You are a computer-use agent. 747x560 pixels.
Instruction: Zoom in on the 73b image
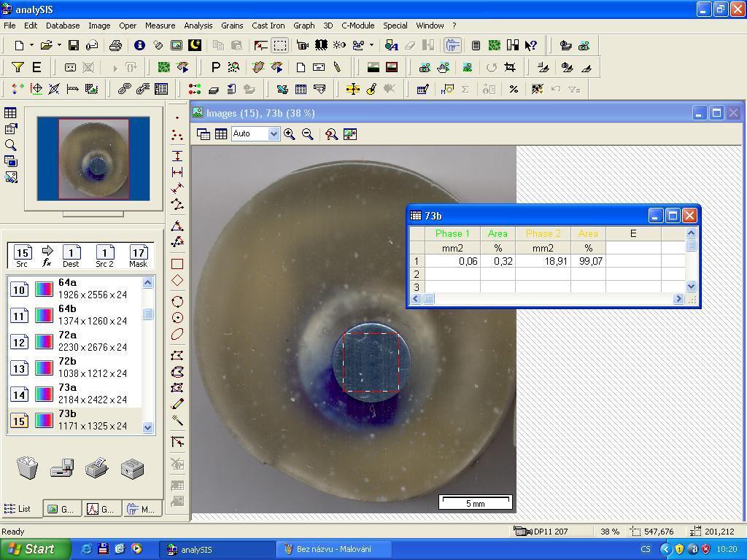289,134
